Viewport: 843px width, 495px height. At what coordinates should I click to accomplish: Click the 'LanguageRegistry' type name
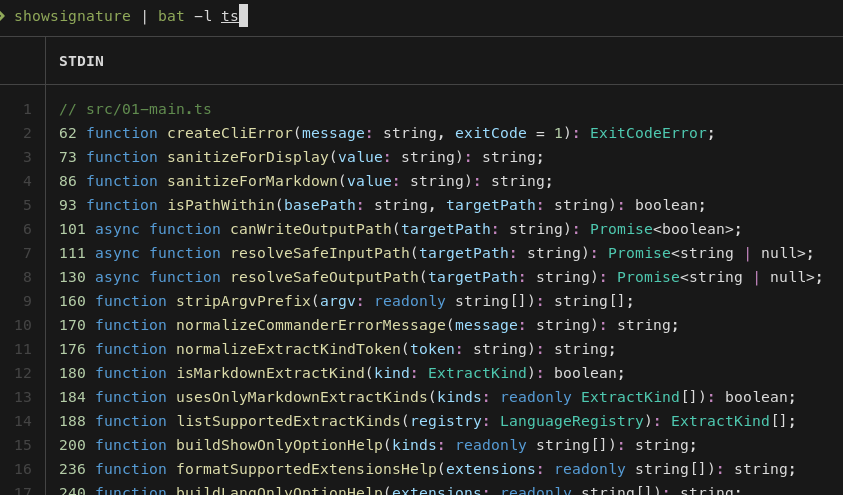click(571, 421)
